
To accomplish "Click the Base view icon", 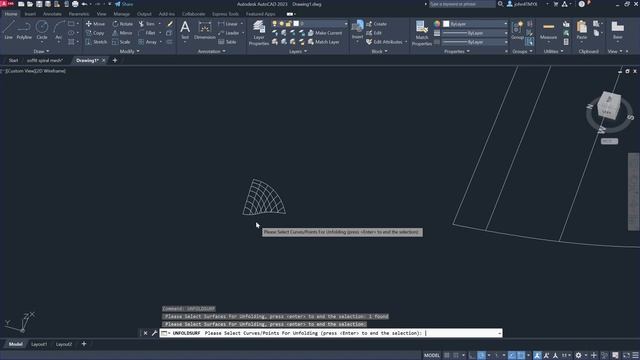I will tap(618, 30).
